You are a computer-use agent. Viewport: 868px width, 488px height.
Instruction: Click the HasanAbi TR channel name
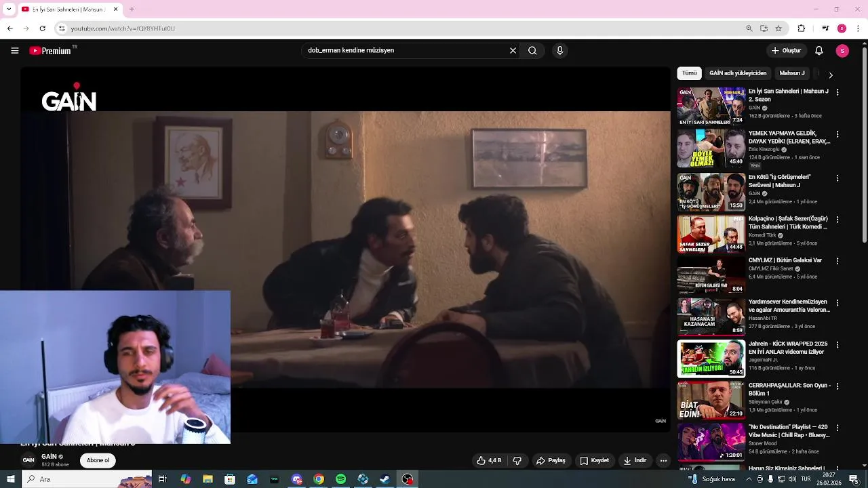[x=762, y=319]
